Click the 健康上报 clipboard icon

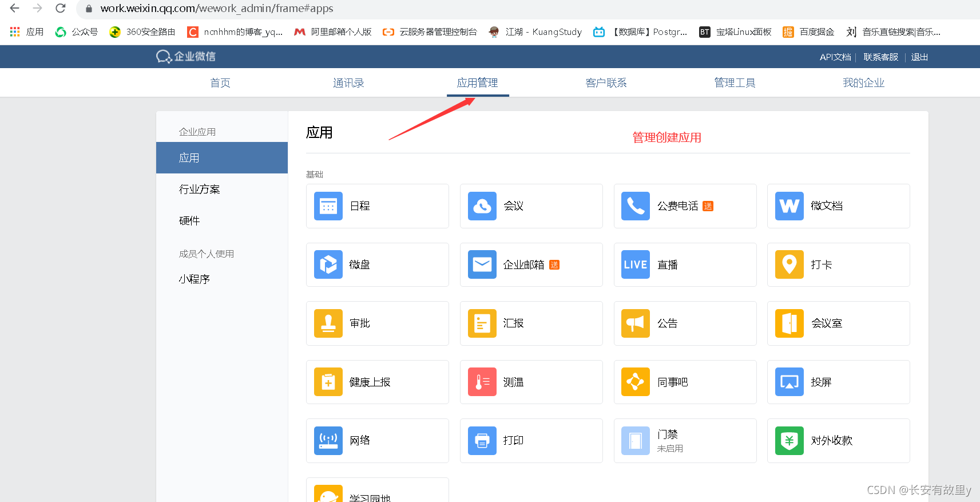click(328, 382)
